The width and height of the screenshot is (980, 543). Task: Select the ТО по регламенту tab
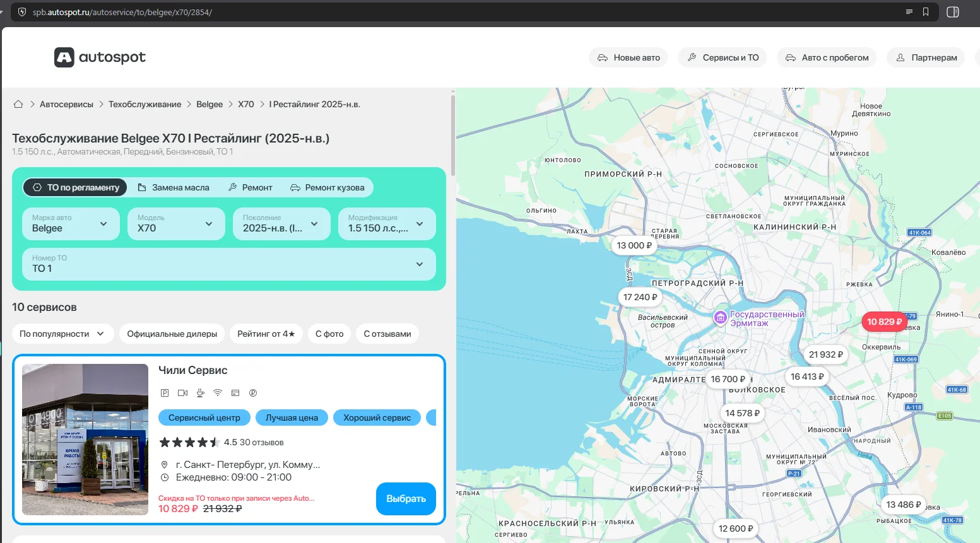tap(76, 187)
